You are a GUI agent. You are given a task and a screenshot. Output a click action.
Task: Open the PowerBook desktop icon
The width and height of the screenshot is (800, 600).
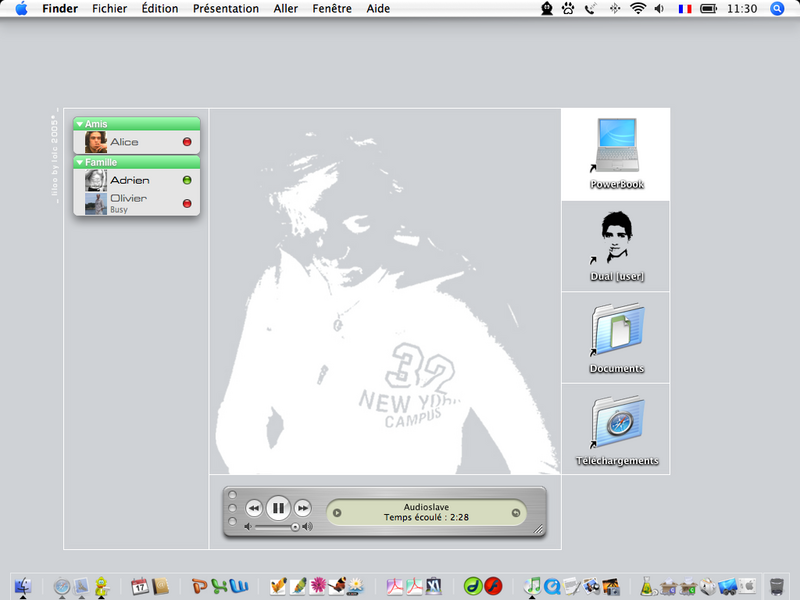pos(616,154)
